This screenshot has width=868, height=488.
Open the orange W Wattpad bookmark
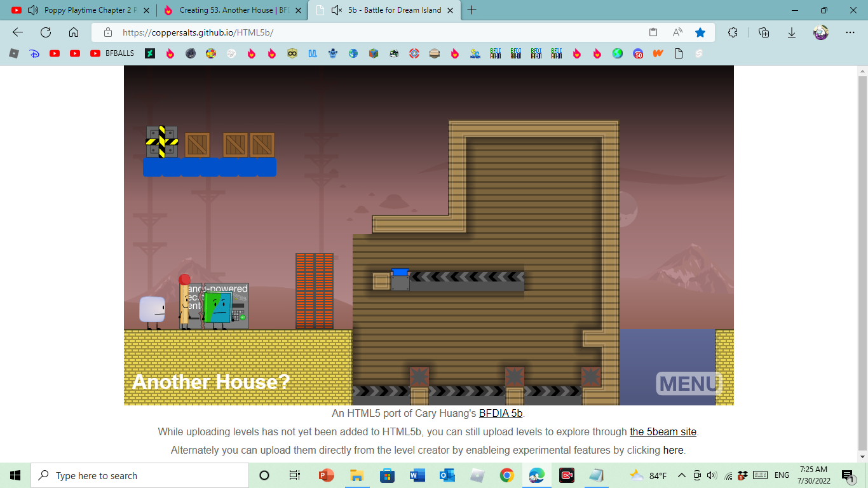tap(658, 53)
